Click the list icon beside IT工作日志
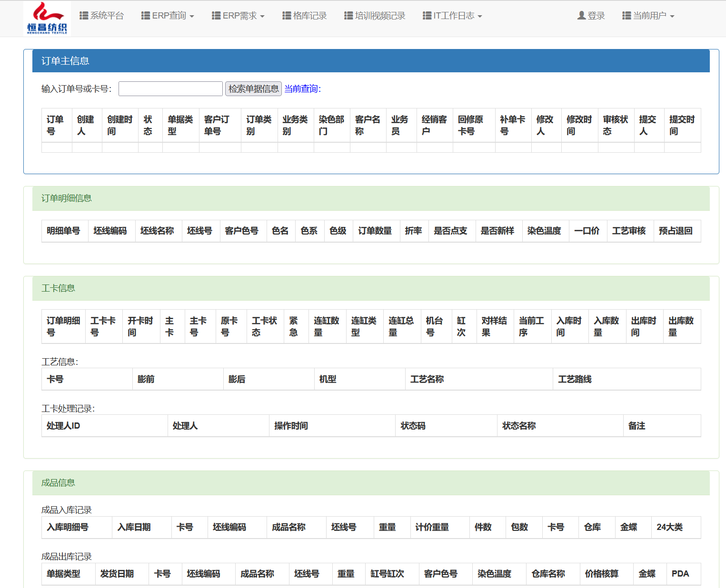Screen dimensions: 726x588 (427, 16)
